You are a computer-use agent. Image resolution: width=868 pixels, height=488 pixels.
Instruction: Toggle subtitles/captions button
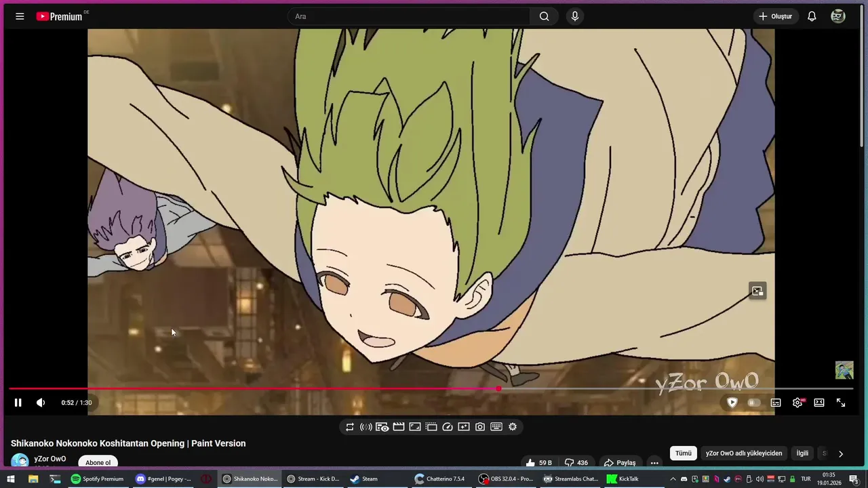pos(776,403)
